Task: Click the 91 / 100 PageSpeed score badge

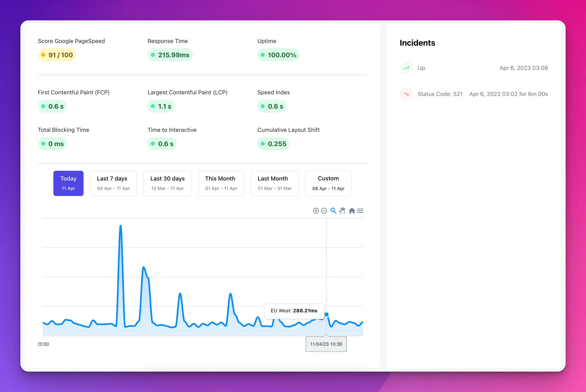Action: (57, 55)
